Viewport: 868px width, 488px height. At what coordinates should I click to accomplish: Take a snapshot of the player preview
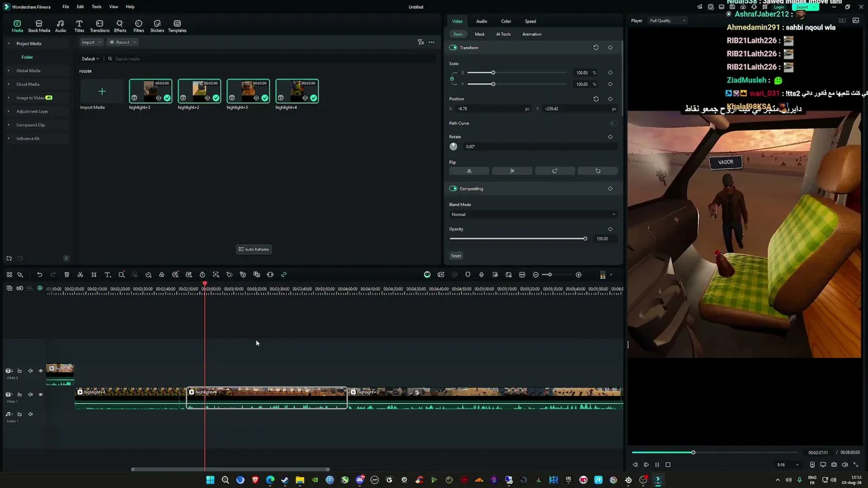point(834,465)
